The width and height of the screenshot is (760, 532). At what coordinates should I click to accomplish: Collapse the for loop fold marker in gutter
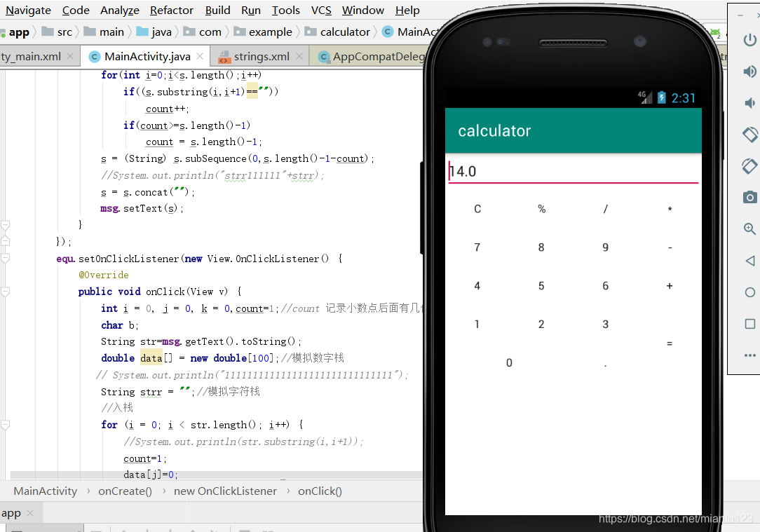[6, 425]
